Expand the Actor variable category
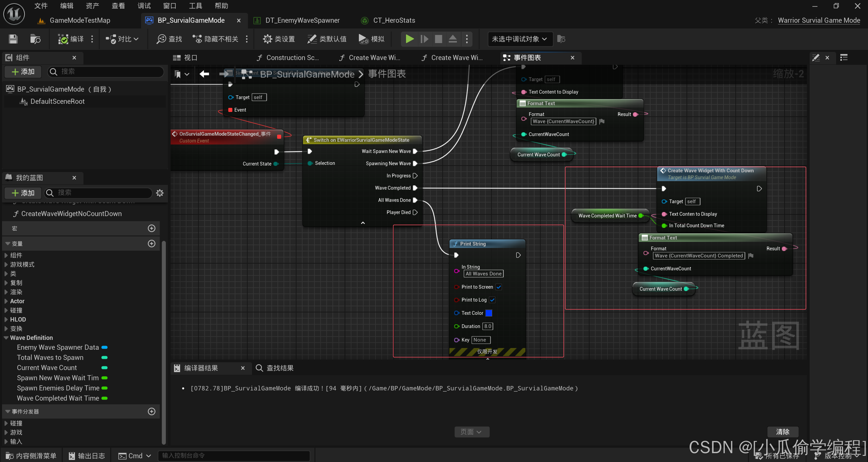 pos(6,301)
